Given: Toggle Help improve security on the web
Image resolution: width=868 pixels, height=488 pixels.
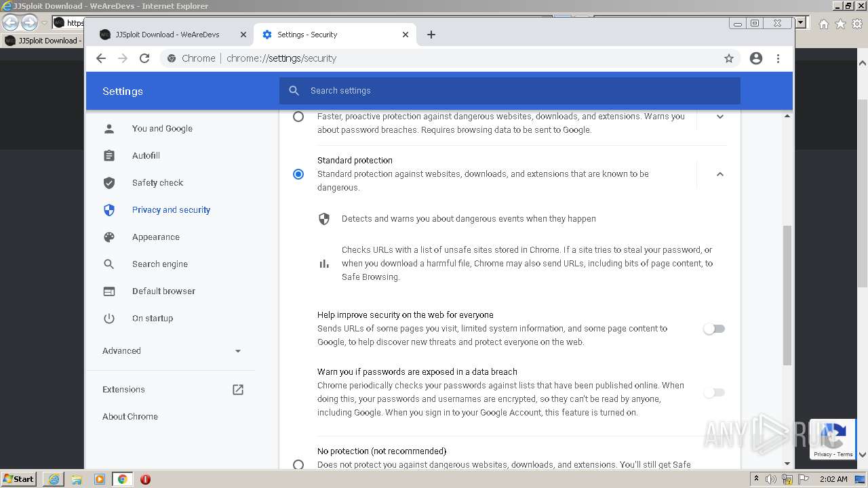Looking at the screenshot, I should click(714, 329).
